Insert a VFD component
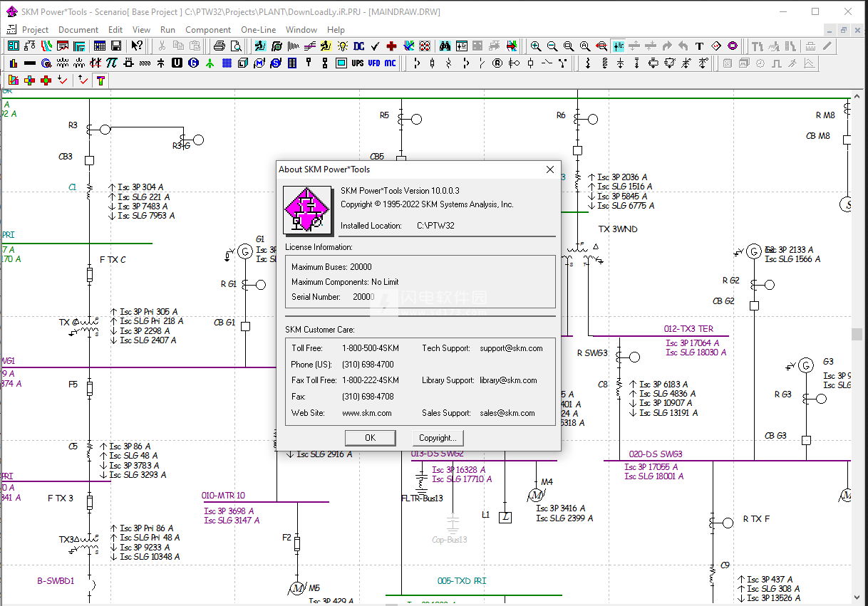 (373, 63)
